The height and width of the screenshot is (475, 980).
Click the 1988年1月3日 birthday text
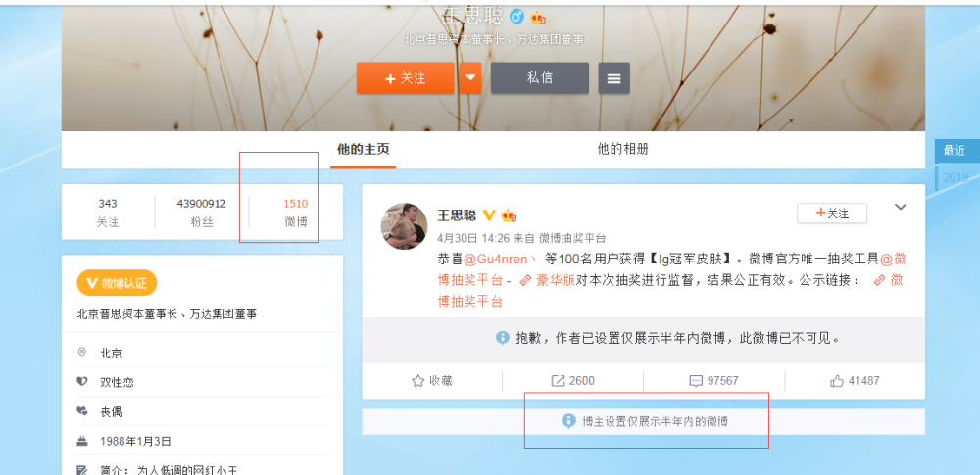point(135,442)
